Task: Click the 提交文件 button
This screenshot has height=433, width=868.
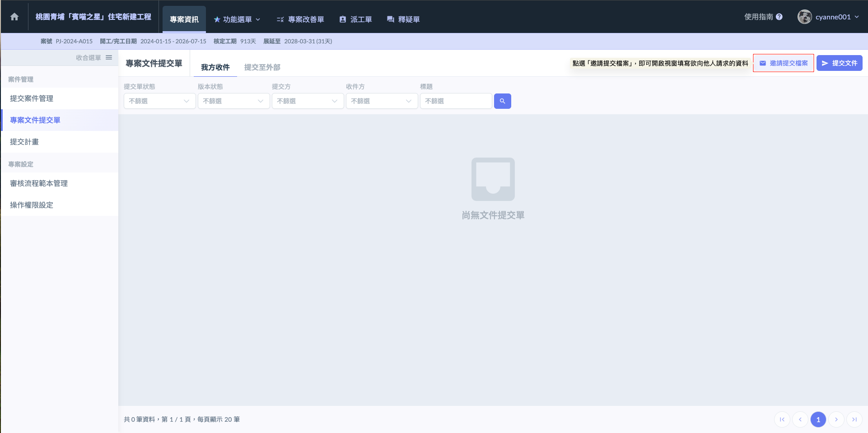Action: pyautogui.click(x=840, y=63)
